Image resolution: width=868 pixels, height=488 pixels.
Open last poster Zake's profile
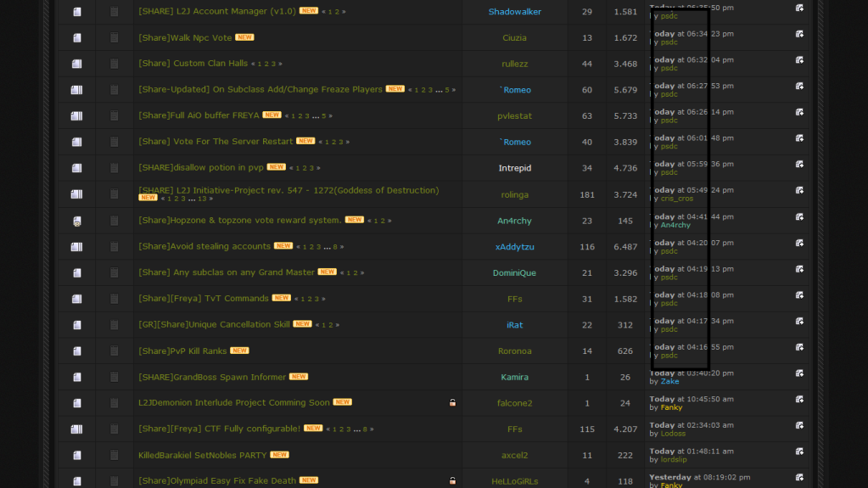[x=669, y=381]
